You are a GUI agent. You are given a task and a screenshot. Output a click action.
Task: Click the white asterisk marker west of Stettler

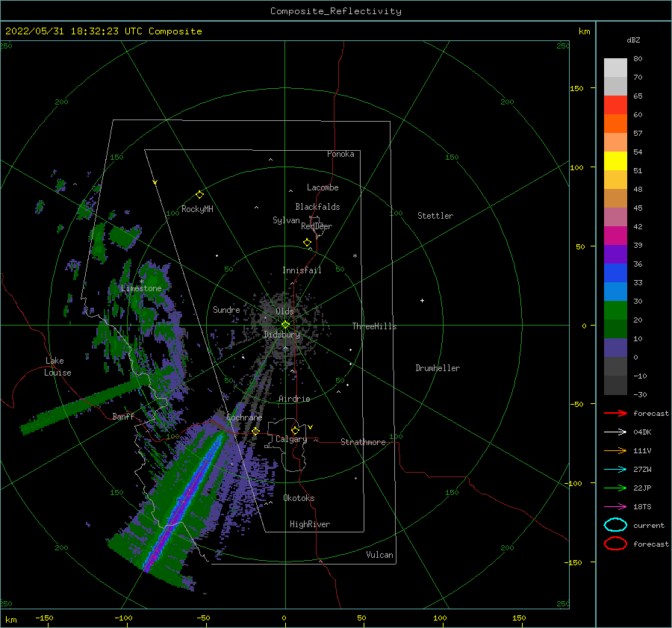pyautogui.click(x=355, y=256)
